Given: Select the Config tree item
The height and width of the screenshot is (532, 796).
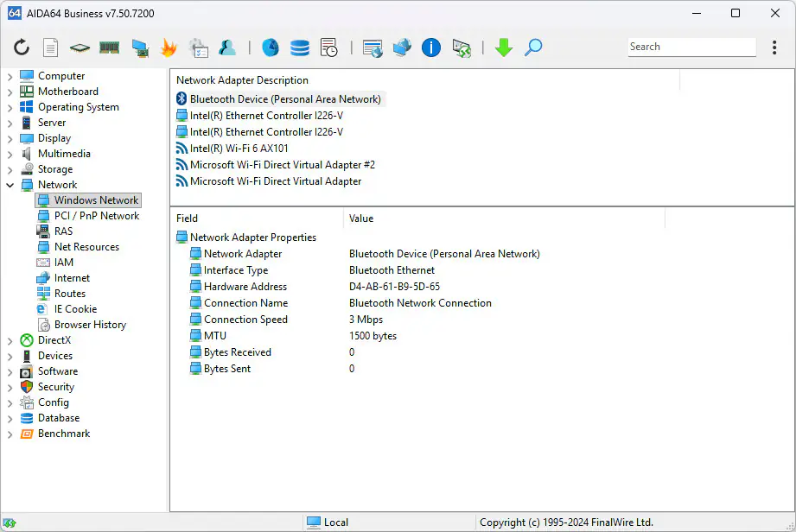Looking at the screenshot, I should click(x=45, y=402).
